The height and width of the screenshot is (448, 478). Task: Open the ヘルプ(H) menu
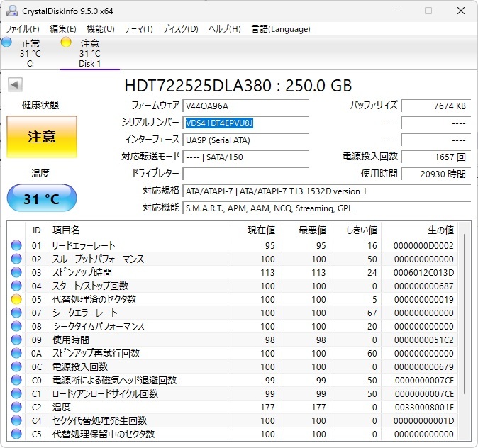click(225, 29)
